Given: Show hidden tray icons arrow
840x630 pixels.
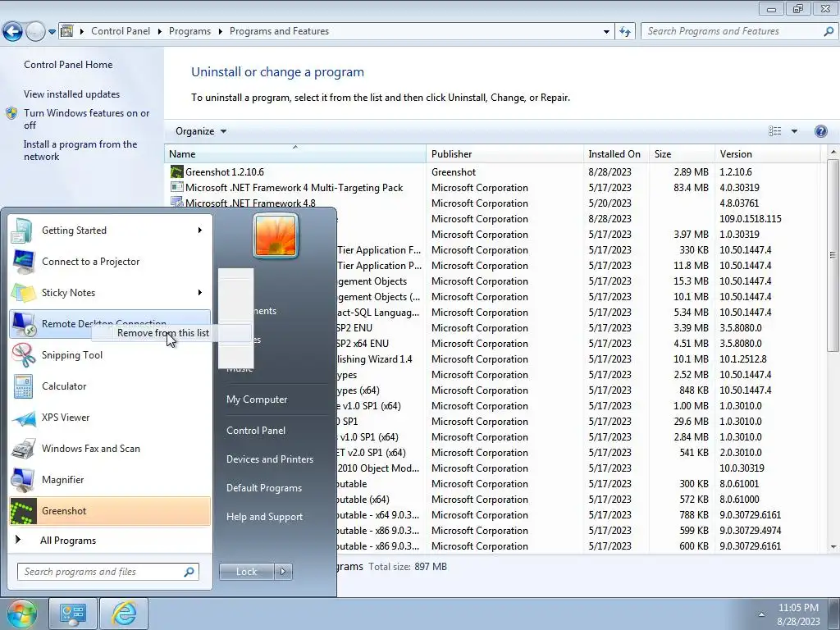Looking at the screenshot, I should tap(761, 614).
